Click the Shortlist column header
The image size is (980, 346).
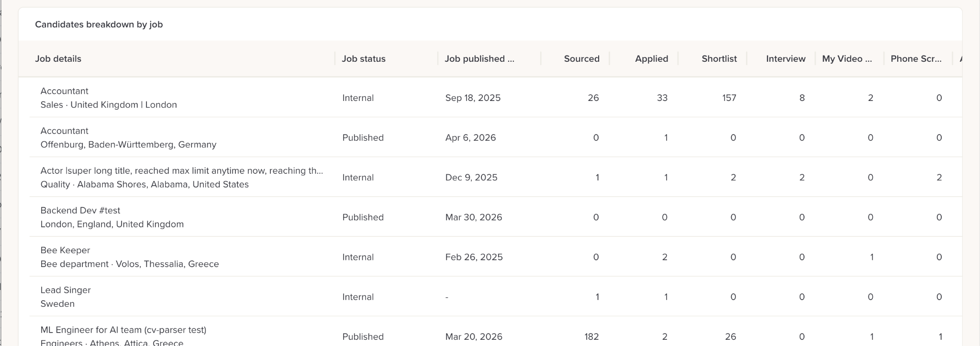(x=719, y=59)
